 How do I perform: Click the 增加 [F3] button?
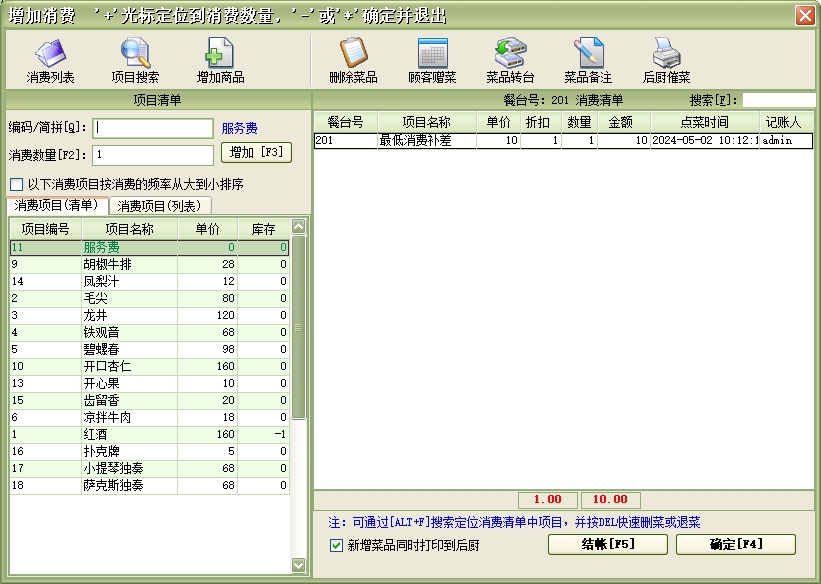coord(256,153)
